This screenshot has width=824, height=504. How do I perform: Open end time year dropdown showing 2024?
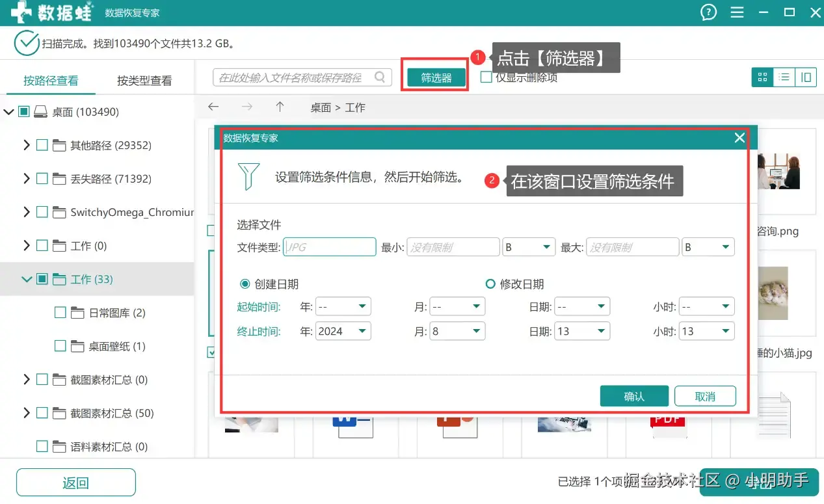coord(343,331)
